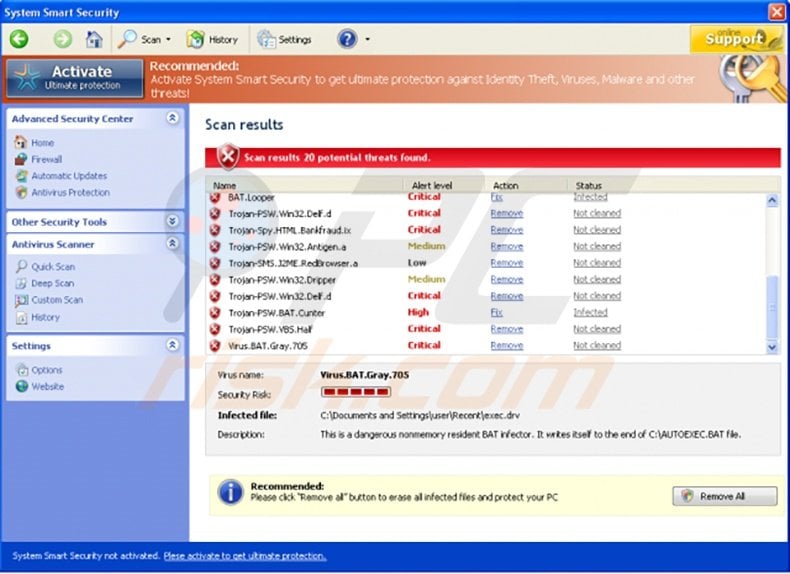790x574 pixels.
Task: Click the red shield scan results icon
Action: [228, 157]
